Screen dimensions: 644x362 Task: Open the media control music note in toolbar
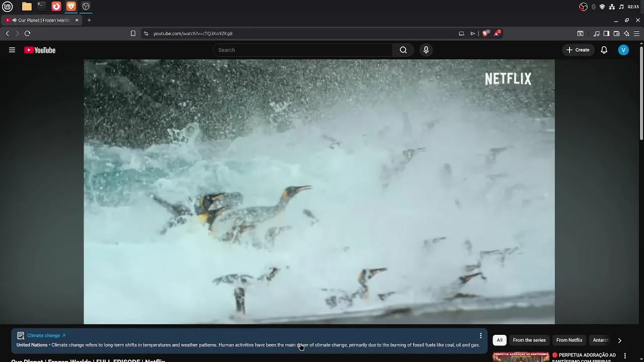(596, 34)
